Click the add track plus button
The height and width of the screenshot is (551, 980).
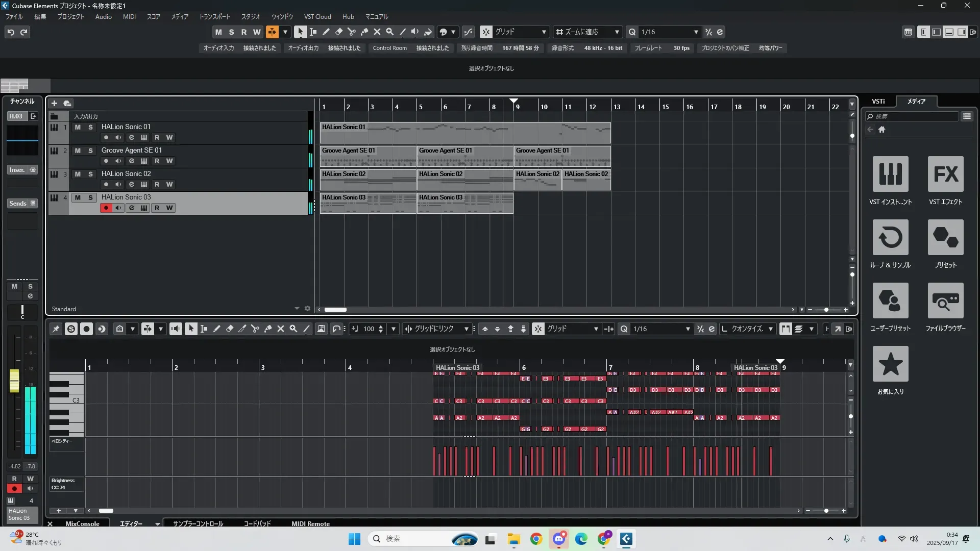(x=54, y=104)
